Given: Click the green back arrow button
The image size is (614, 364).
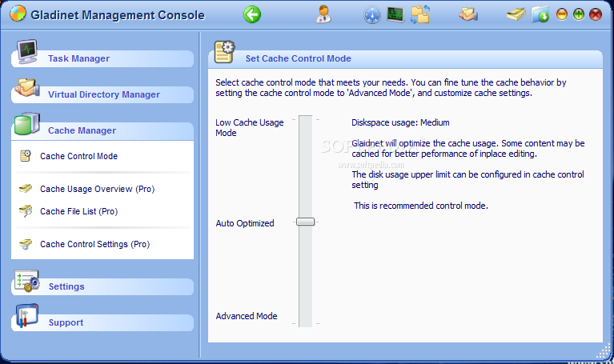Looking at the screenshot, I should coord(252,14).
